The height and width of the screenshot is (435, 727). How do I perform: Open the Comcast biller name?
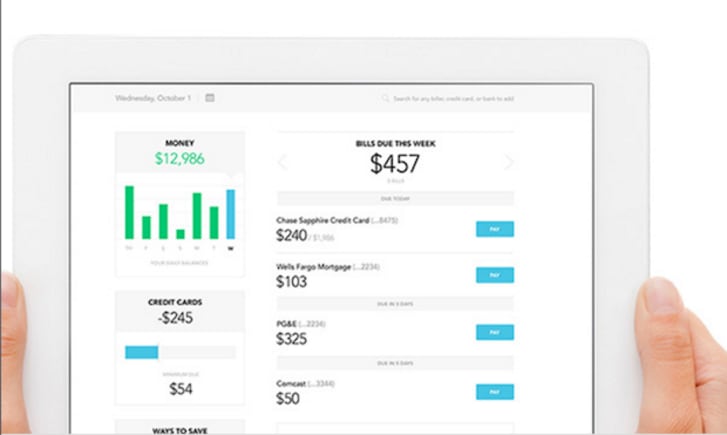(291, 384)
